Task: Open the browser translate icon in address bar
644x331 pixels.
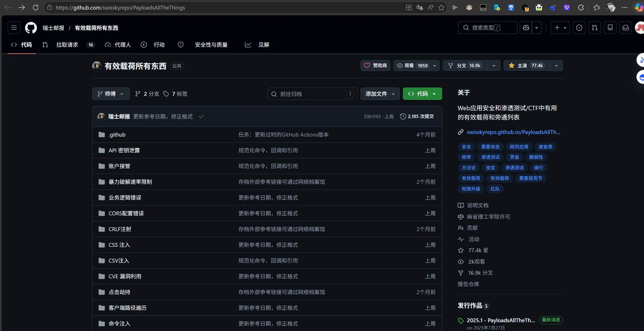Action: 420,7
